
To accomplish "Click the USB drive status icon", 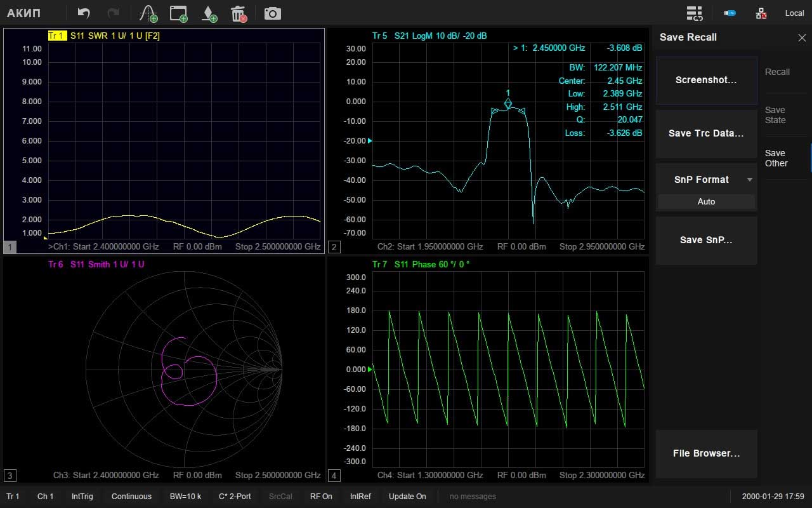I will [x=730, y=13].
